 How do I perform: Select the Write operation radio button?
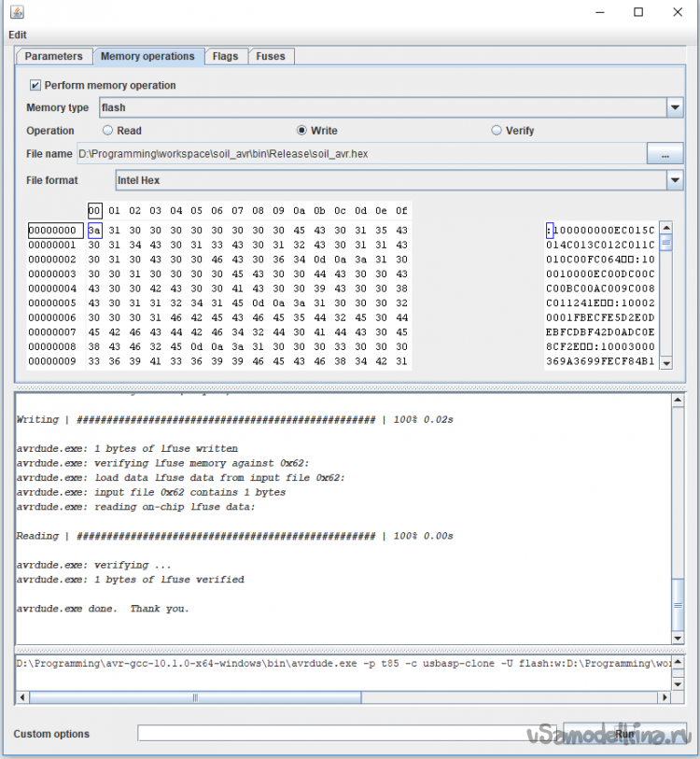(301, 131)
